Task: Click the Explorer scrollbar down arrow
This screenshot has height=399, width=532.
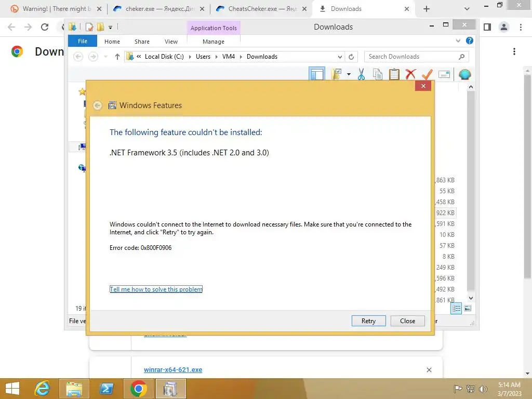Action: click(471, 298)
